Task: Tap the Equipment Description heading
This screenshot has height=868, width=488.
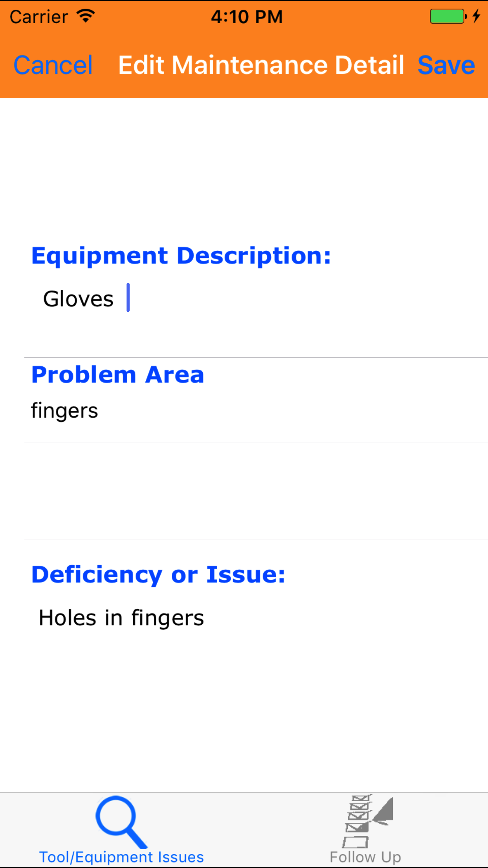Action: tap(181, 256)
